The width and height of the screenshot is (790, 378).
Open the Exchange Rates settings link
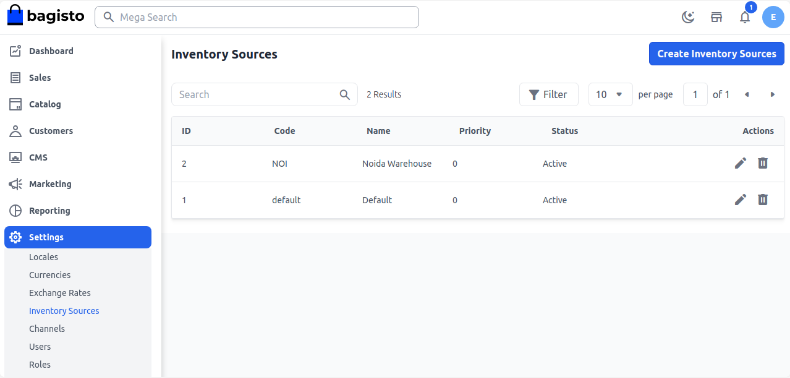click(x=60, y=293)
